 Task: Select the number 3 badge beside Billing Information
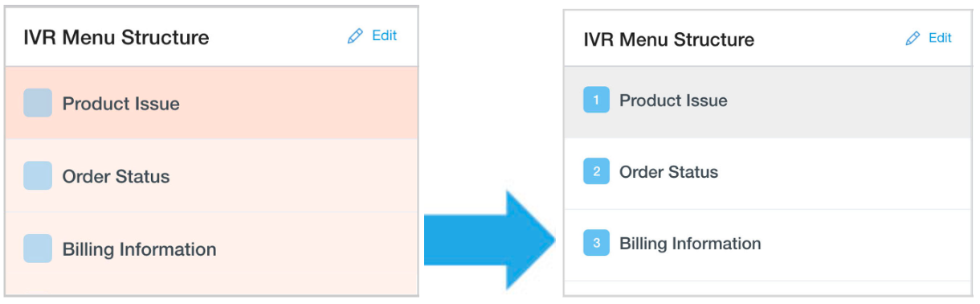coord(596,244)
